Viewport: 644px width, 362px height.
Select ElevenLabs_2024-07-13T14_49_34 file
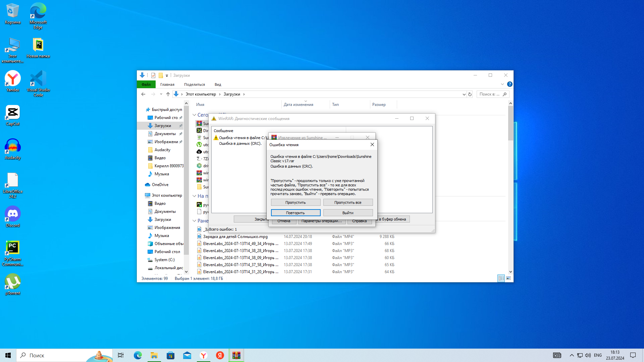[240, 244]
